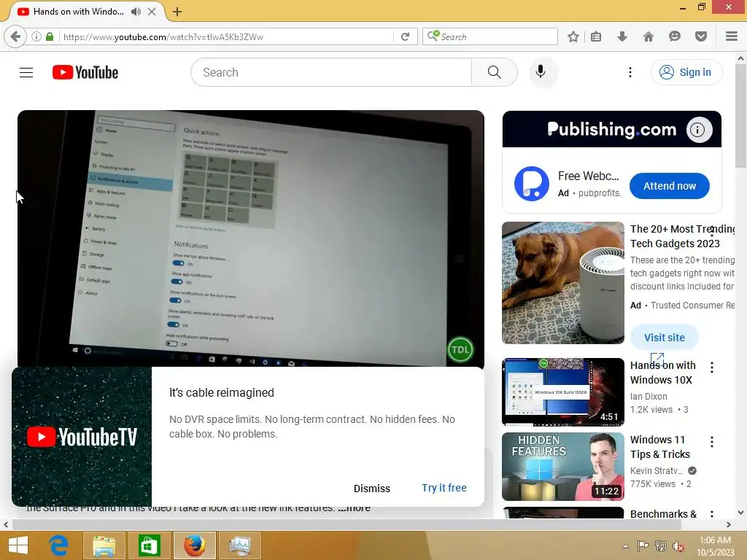Click Attend now ad button
The width and height of the screenshot is (747, 560).
click(670, 186)
